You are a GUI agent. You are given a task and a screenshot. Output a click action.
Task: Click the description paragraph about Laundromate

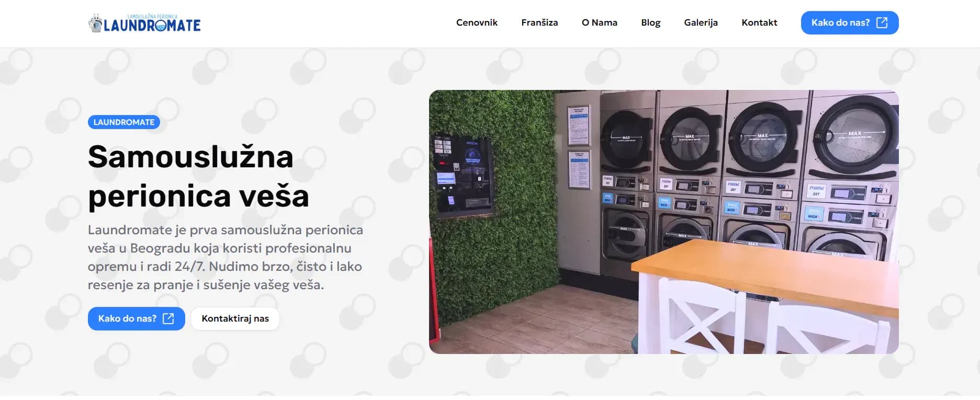[226, 257]
